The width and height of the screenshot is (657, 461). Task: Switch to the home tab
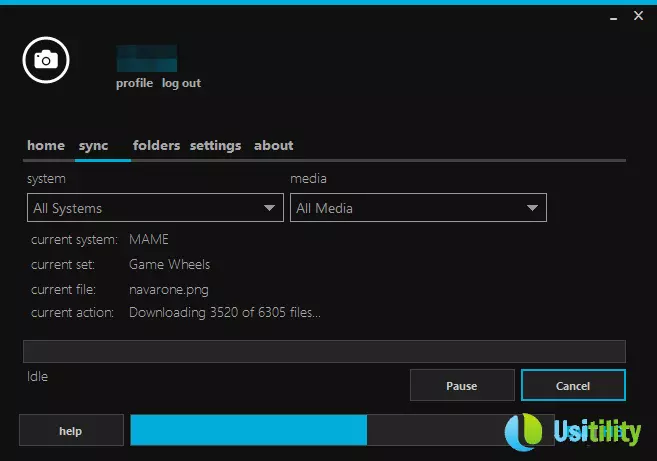pos(46,146)
